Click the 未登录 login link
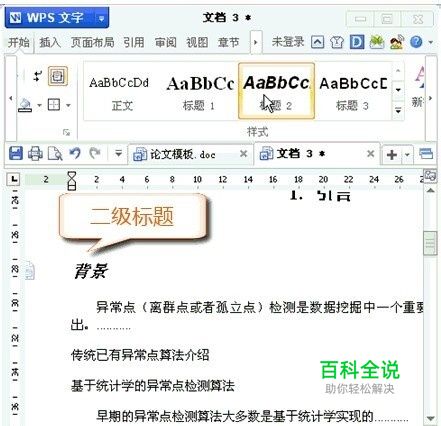 (288, 42)
